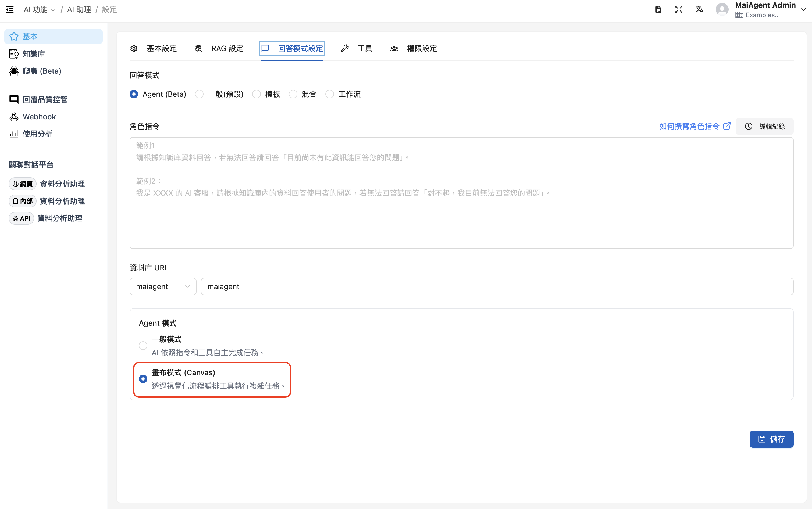This screenshot has width=812, height=509.
Task: Open the 回覆品質控管 section
Action: [x=45, y=99]
